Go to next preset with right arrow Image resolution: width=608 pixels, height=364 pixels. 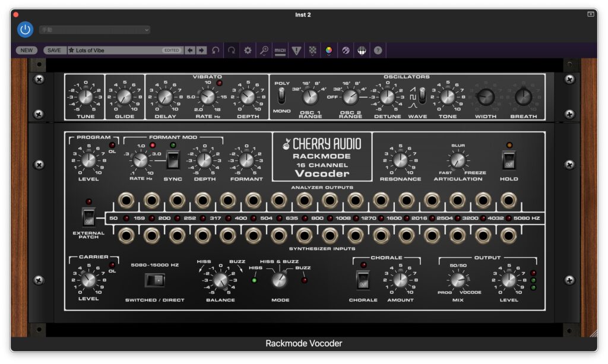coord(201,50)
